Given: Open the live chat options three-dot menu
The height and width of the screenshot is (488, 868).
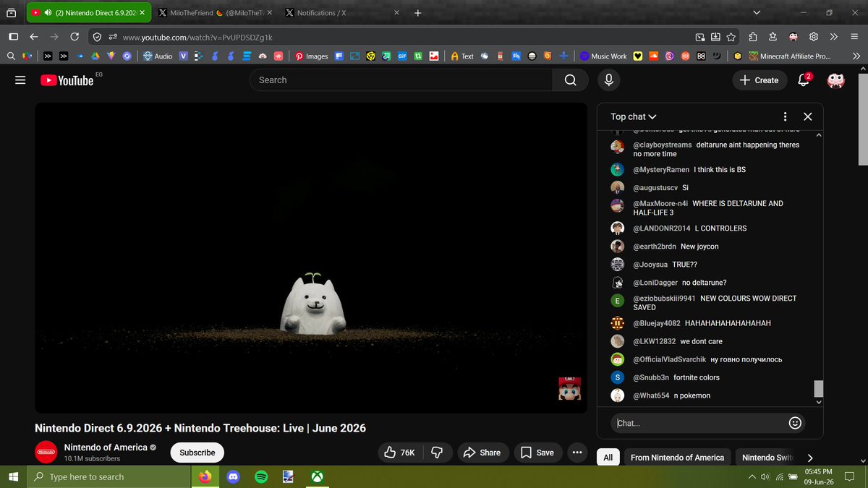Looking at the screenshot, I should (785, 116).
